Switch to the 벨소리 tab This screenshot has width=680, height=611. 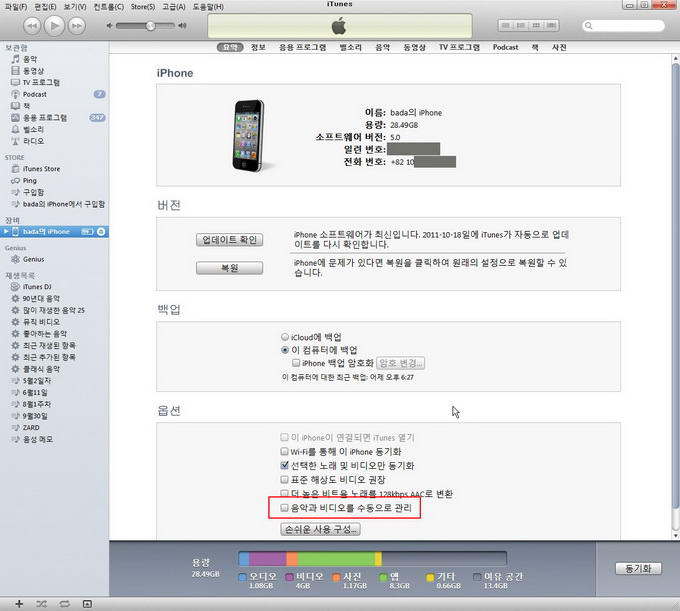(350, 47)
